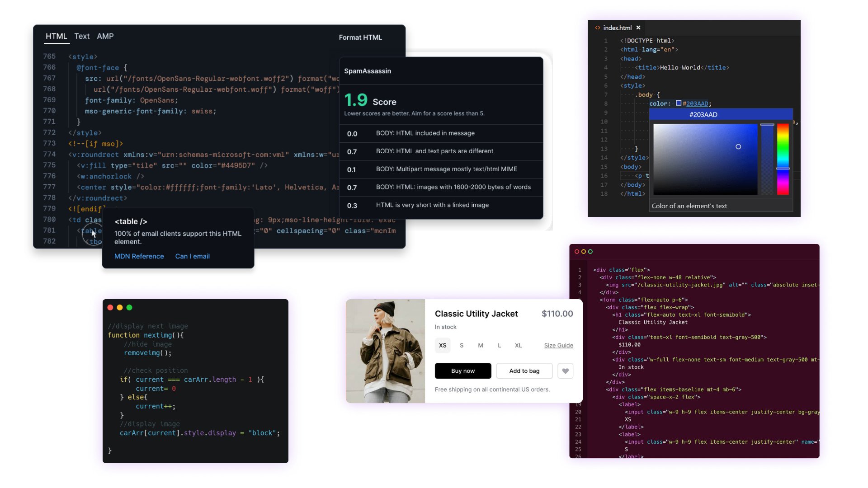Screen dimensions: 868x488
Task: Click the #203AAD color swatch square
Action: click(679, 103)
